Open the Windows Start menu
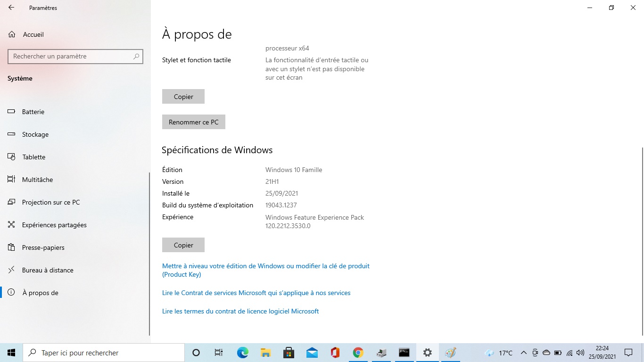644x362 pixels. (11, 353)
